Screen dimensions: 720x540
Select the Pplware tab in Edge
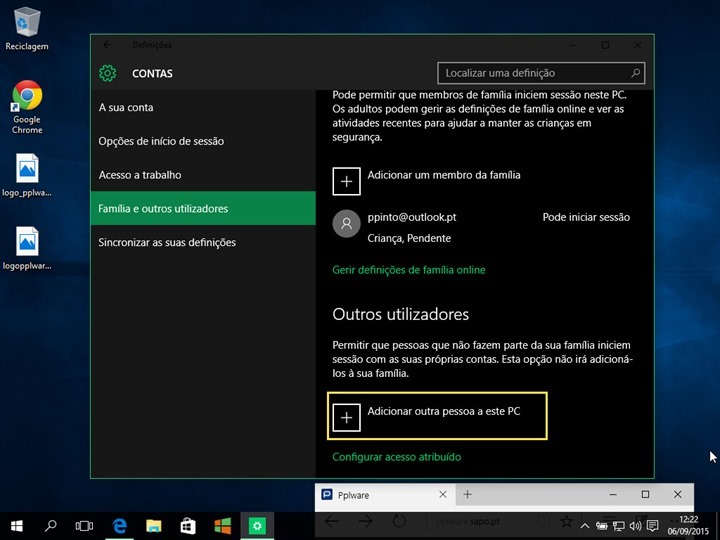[x=385, y=495]
